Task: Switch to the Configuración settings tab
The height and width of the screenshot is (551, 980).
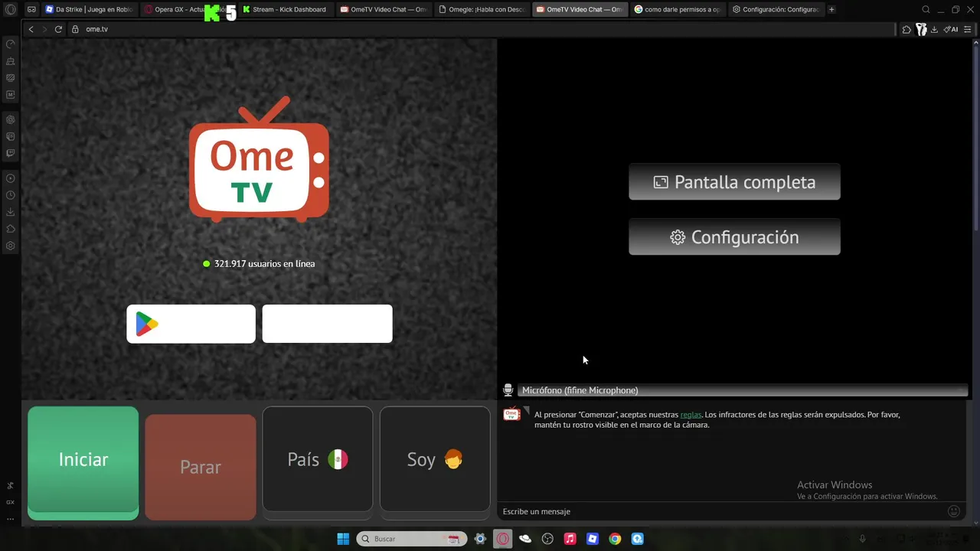Action: pyautogui.click(x=776, y=9)
